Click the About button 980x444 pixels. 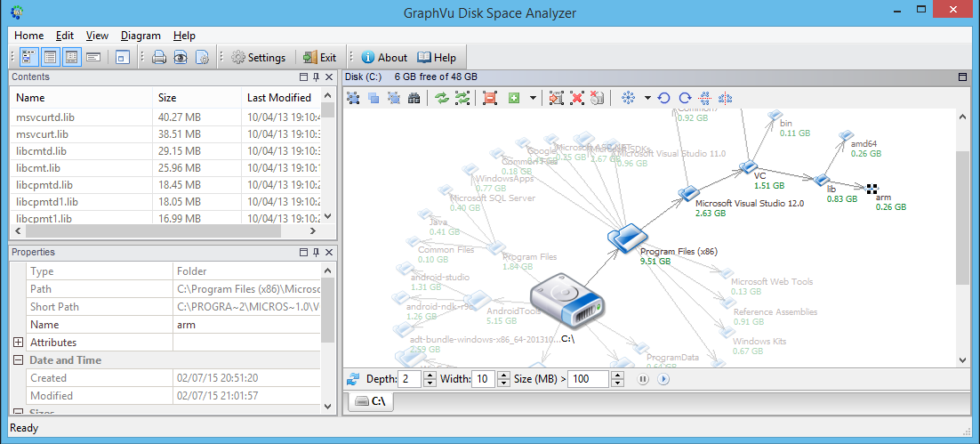tap(384, 58)
